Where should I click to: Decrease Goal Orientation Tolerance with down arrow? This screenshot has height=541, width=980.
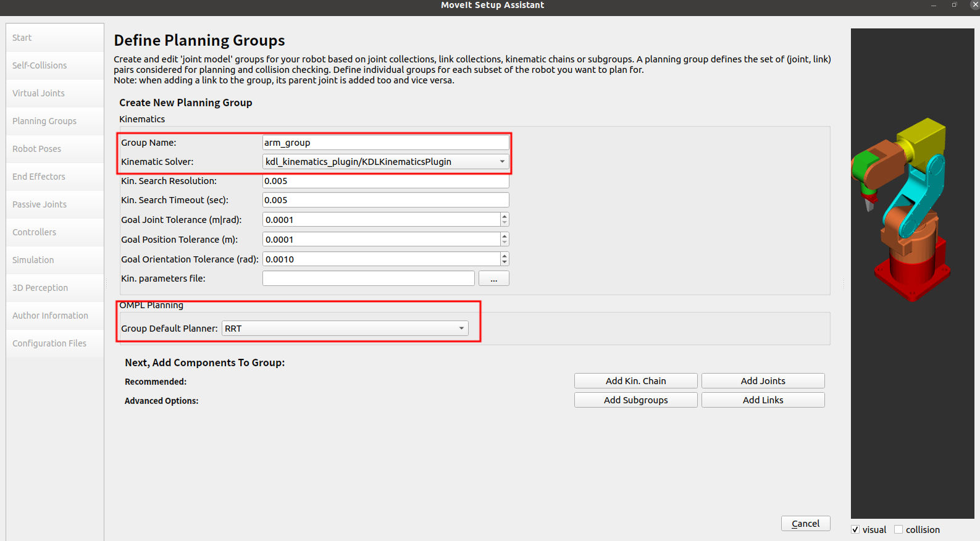coord(505,263)
